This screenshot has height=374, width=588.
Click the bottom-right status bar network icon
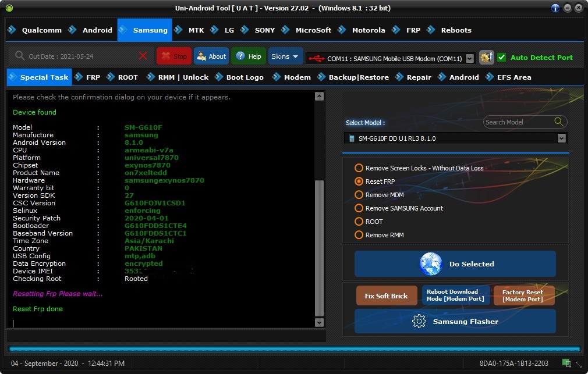click(566, 364)
